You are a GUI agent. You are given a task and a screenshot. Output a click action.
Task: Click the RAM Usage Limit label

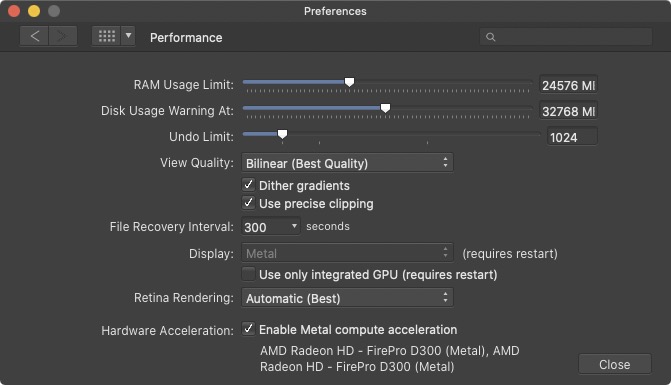[184, 85]
